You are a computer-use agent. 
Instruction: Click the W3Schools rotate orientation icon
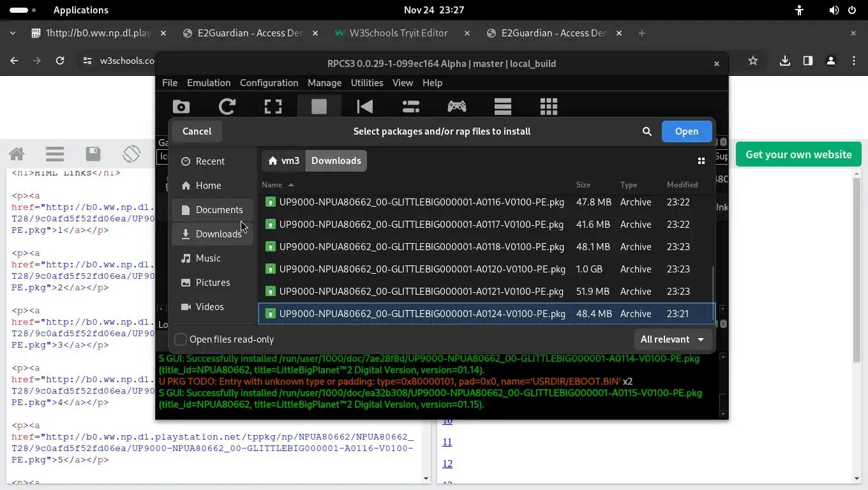[x=131, y=154]
